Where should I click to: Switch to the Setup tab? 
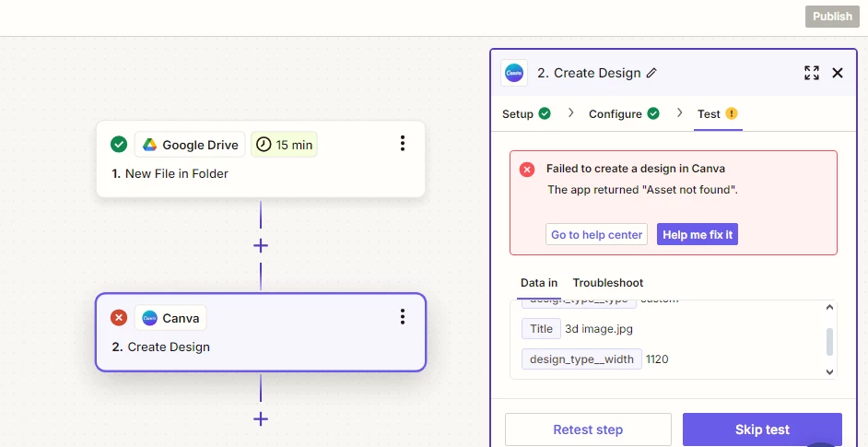click(526, 114)
